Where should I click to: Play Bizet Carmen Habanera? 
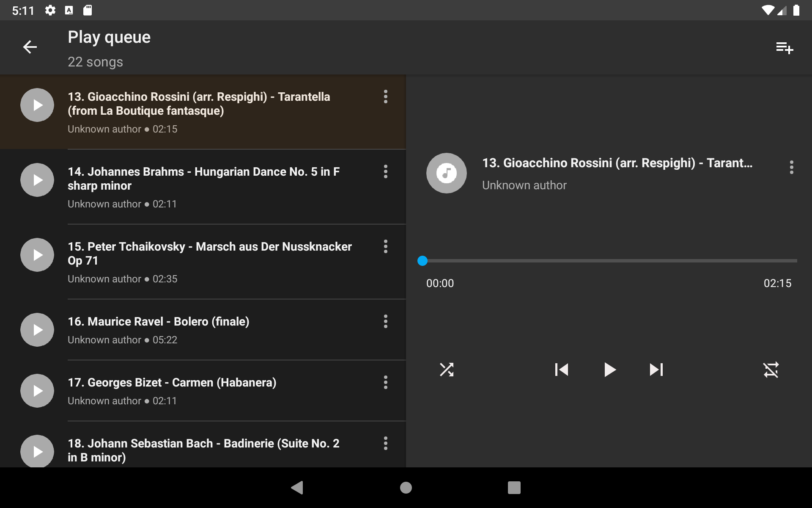pos(37,390)
